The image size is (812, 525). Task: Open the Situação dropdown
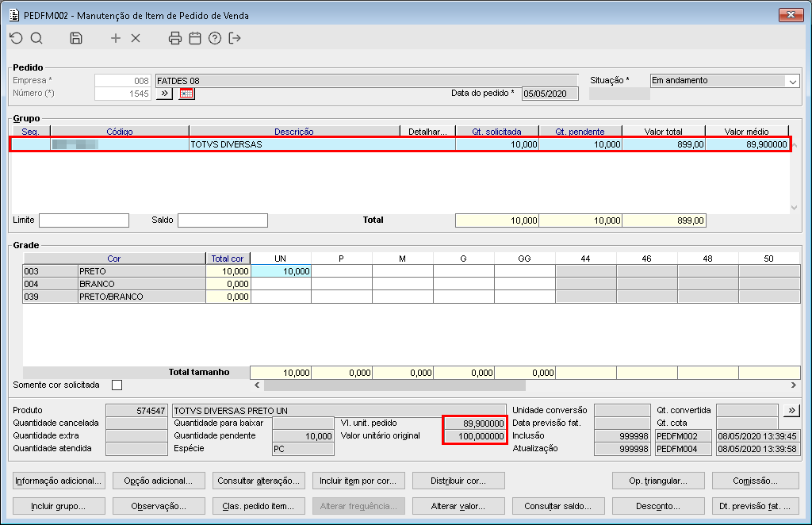coord(793,81)
